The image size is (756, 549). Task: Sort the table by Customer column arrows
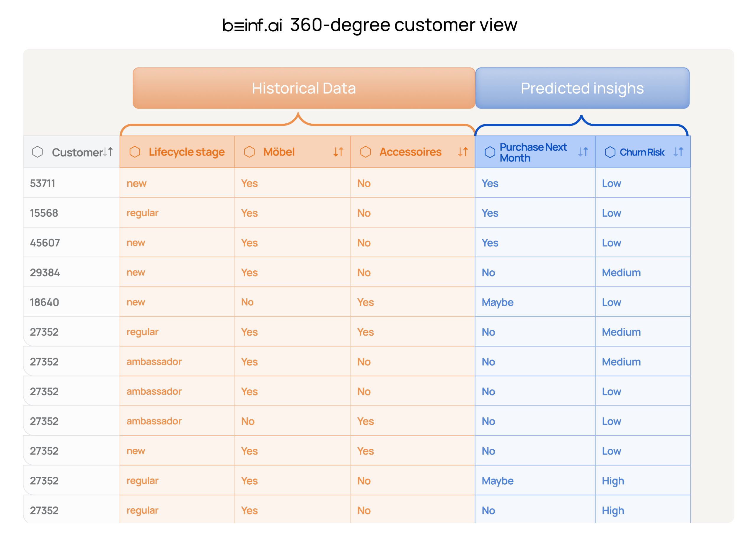(x=108, y=152)
